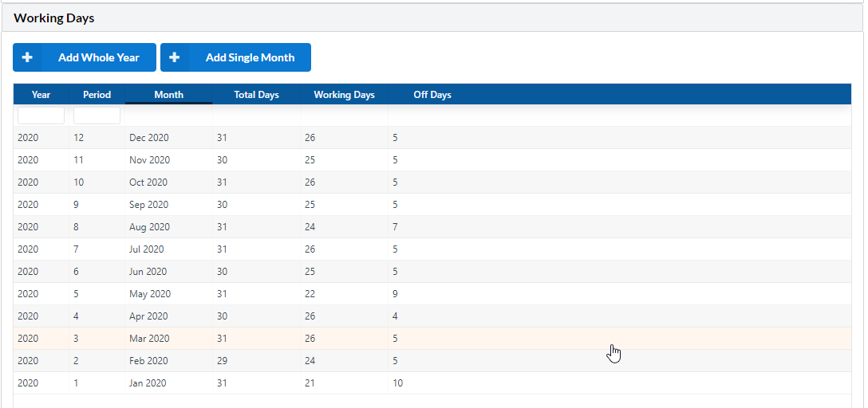Select the Jan 2020 row
The image size is (868, 408).
point(432,383)
